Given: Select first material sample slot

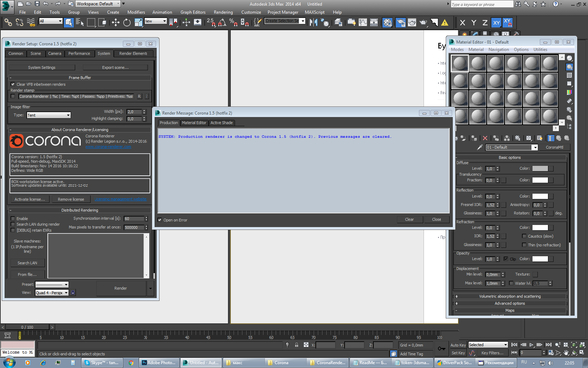Looking at the screenshot, I should pyautogui.click(x=459, y=63).
